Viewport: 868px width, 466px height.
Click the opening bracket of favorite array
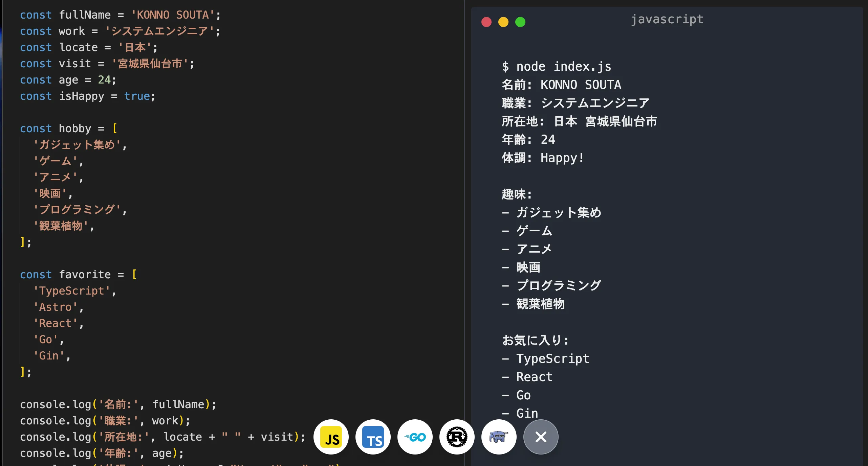coord(134,275)
